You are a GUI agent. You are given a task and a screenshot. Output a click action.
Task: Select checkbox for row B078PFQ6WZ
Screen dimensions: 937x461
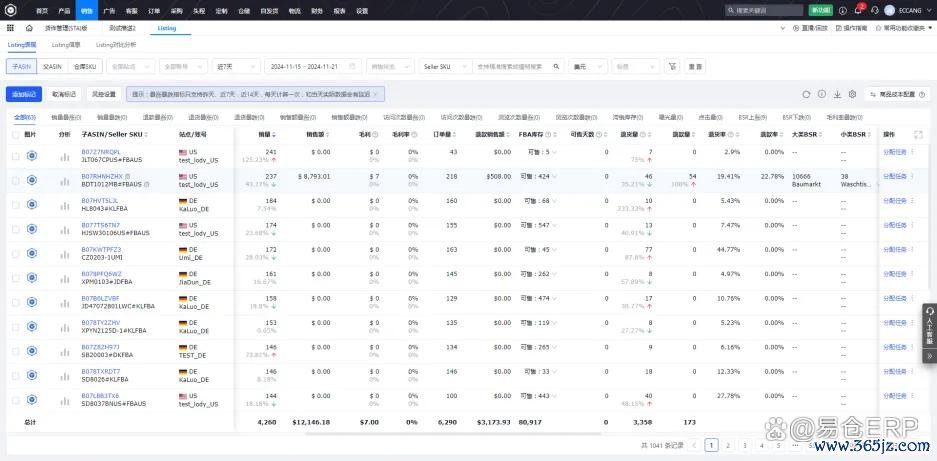pyautogui.click(x=16, y=278)
